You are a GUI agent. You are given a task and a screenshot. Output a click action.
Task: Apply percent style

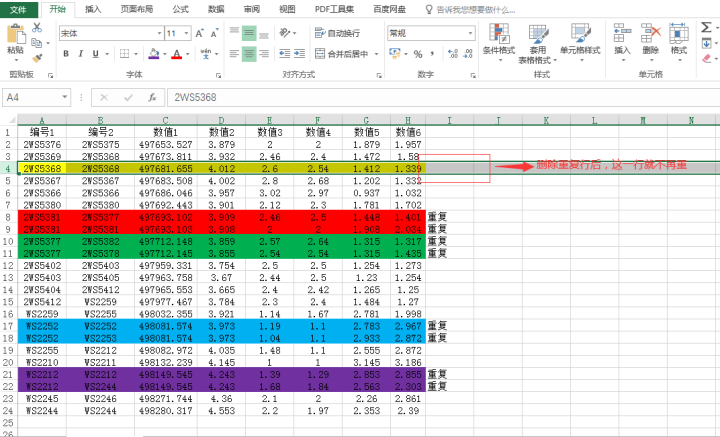418,54
